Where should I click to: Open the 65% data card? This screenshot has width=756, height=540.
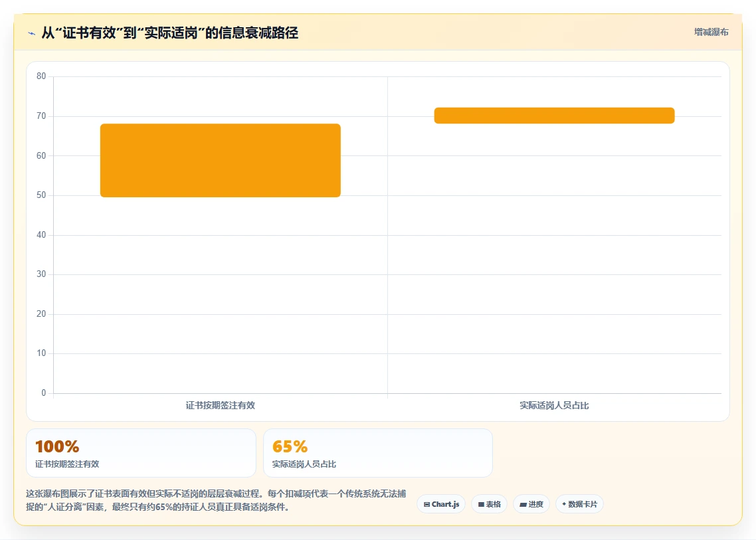click(x=378, y=453)
